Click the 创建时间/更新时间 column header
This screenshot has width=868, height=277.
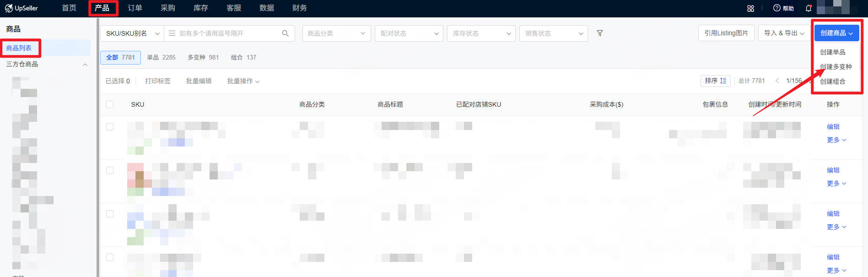(x=775, y=104)
